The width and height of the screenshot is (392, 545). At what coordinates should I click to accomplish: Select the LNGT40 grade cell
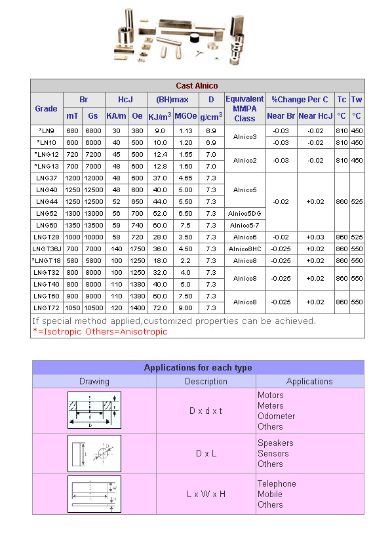pos(47,285)
